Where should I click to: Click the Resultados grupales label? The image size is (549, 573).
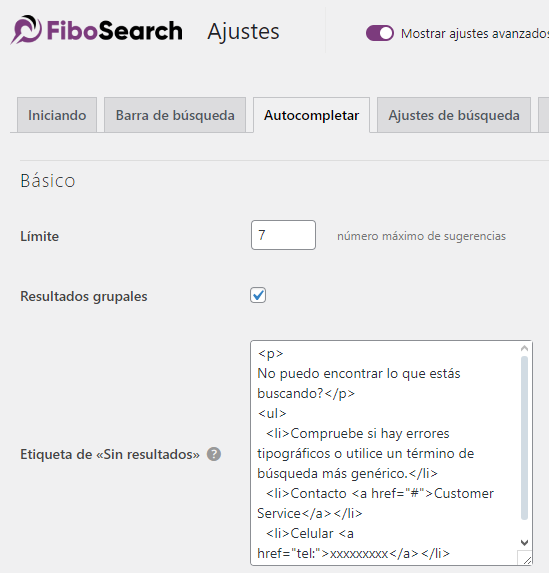coord(84,296)
